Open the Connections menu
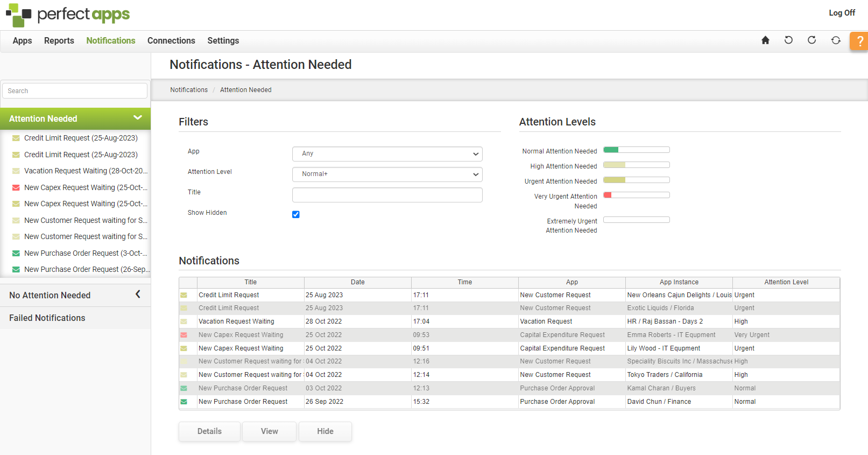The width and height of the screenshot is (868, 455). coord(171,41)
